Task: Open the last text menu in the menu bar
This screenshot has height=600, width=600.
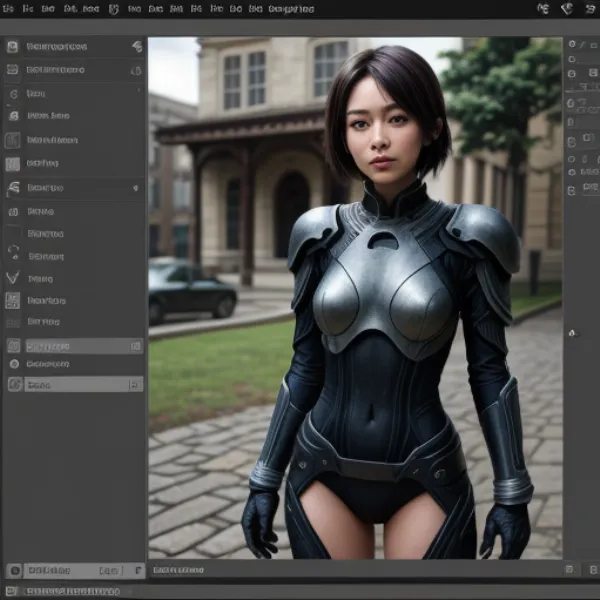Action: (291, 9)
